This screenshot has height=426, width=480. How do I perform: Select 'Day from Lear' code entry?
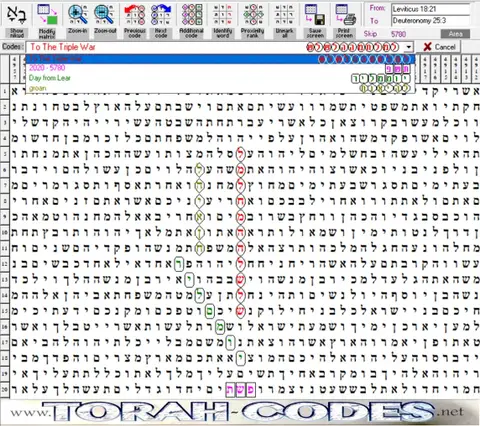click(x=220, y=78)
